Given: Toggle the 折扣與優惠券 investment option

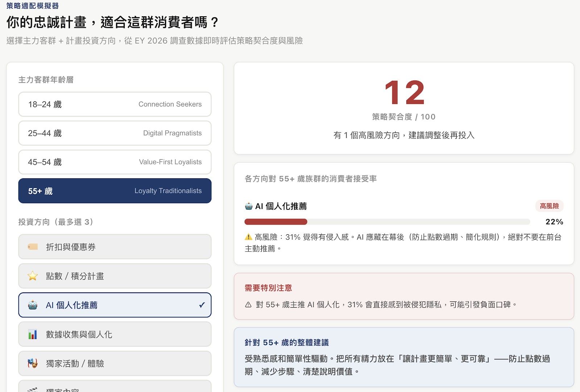Looking at the screenshot, I should point(115,247).
